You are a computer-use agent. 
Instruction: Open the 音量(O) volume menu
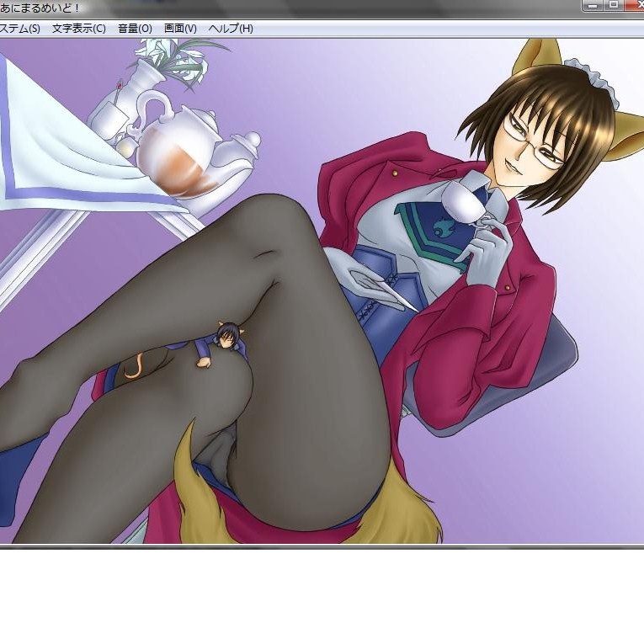pos(135,29)
